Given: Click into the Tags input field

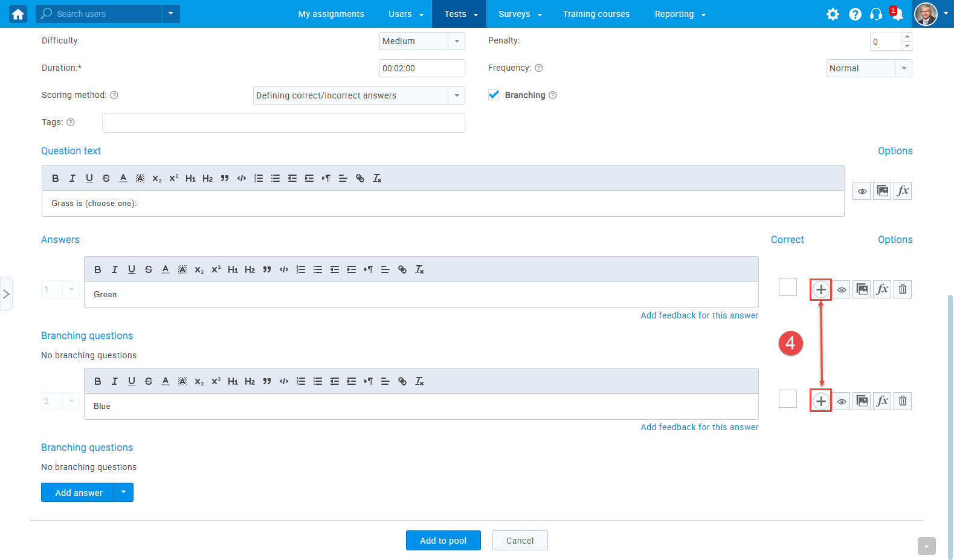Looking at the screenshot, I should [283, 123].
